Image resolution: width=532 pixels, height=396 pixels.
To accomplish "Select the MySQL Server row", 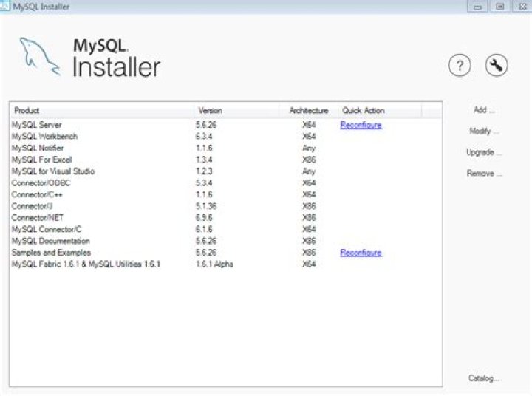I will (x=226, y=125).
